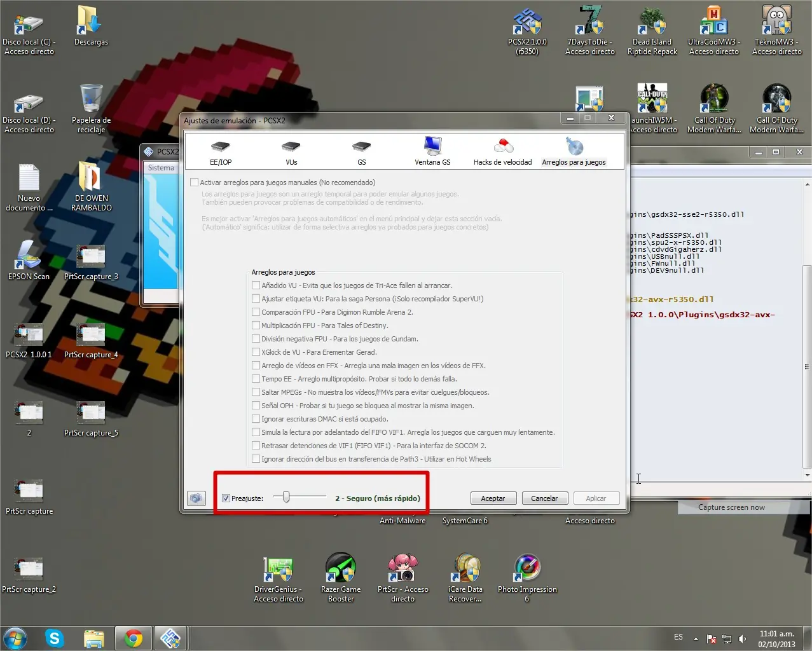Check XGkick de VU option
812x651 pixels.
pyautogui.click(x=256, y=352)
